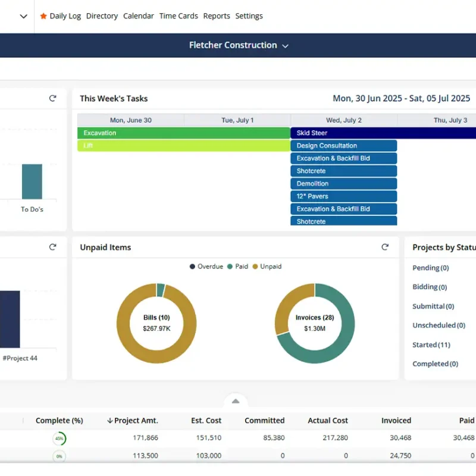This screenshot has height=476, width=476.
Task: Open the first Excavation & Backfill Bid task
Action: point(344,158)
